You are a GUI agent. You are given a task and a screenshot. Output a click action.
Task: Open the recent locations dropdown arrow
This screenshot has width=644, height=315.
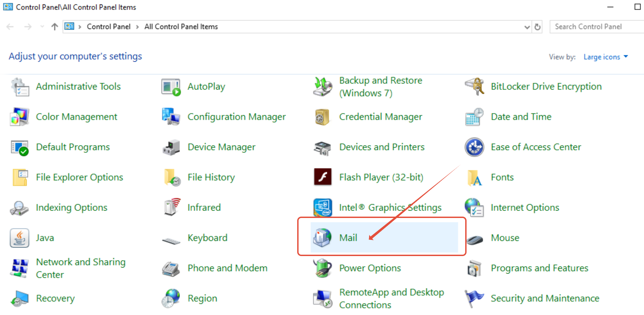(42, 27)
